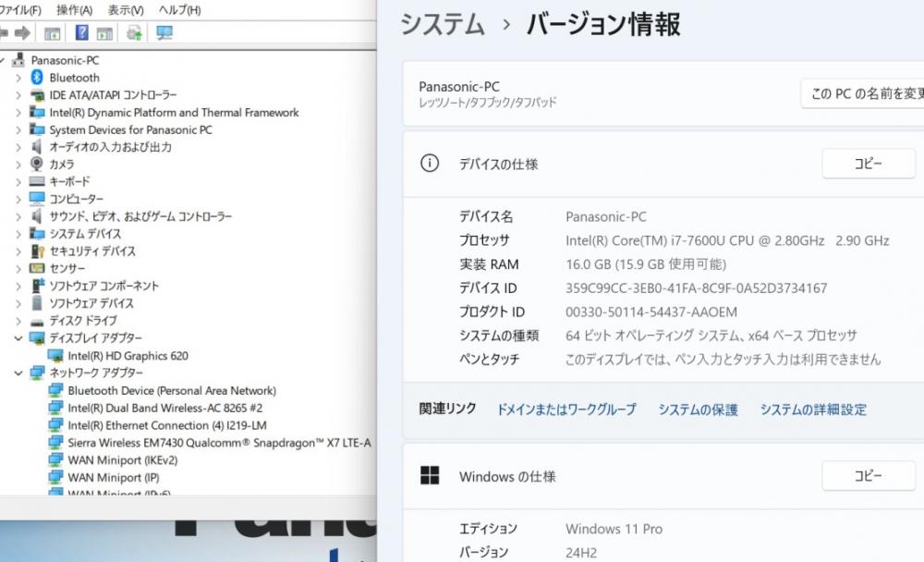Image resolution: width=924 pixels, height=562 pixels.
Task: Click the オーディオの入力および出力 speaker icon
Action: coord(37,147)
